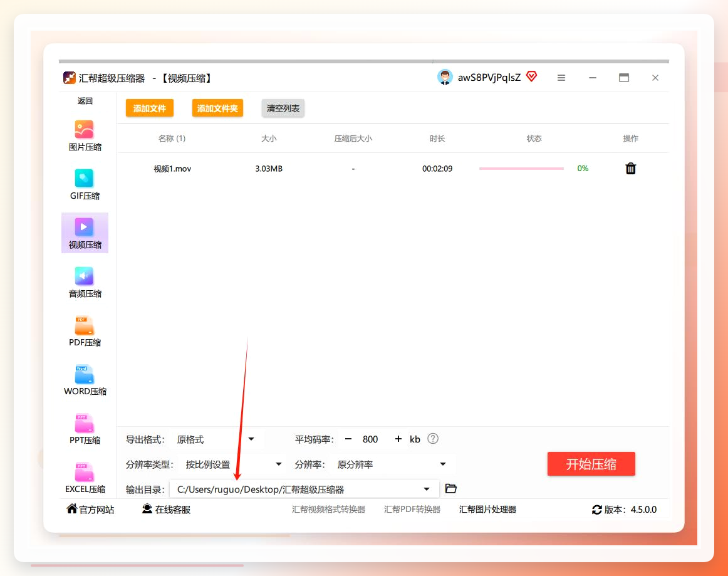Click the username awS8PVjPqlsZ
Viewport: 728px width, 576px height.
point(489,78)
